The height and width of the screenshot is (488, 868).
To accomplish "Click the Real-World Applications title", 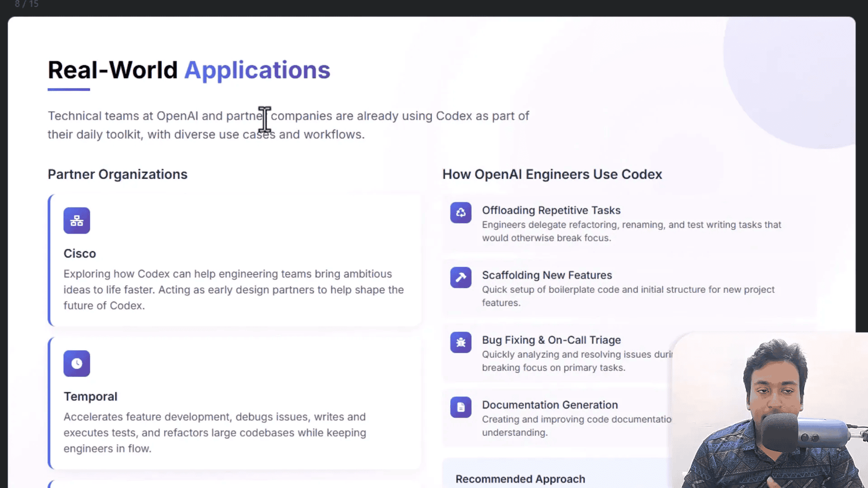I will tap(189, 70).
